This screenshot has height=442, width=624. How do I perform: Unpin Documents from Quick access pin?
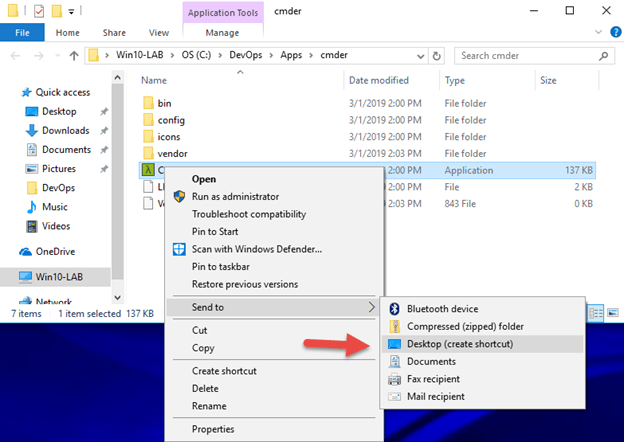point(104,150)
